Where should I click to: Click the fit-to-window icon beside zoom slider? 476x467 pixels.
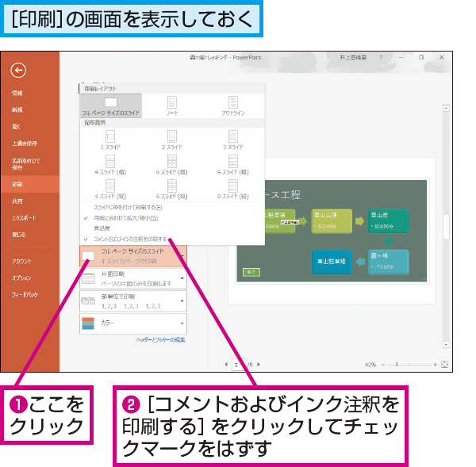click(444, 365)
